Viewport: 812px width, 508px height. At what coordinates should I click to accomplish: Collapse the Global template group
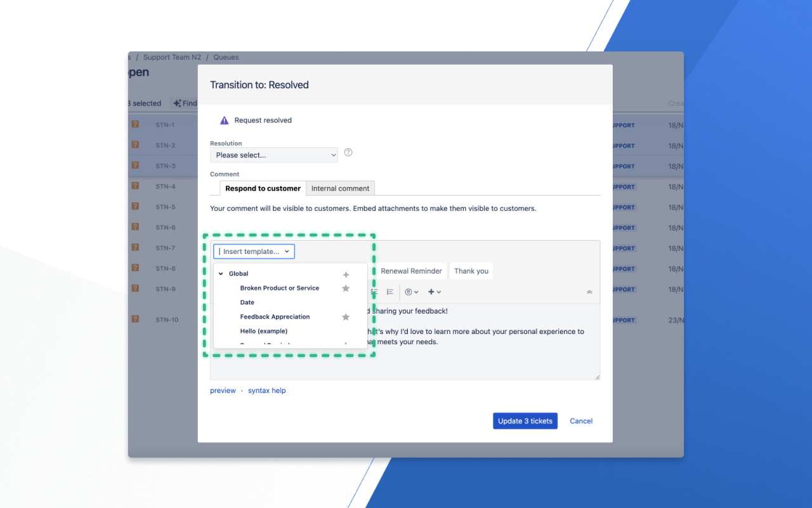point(221,274)
